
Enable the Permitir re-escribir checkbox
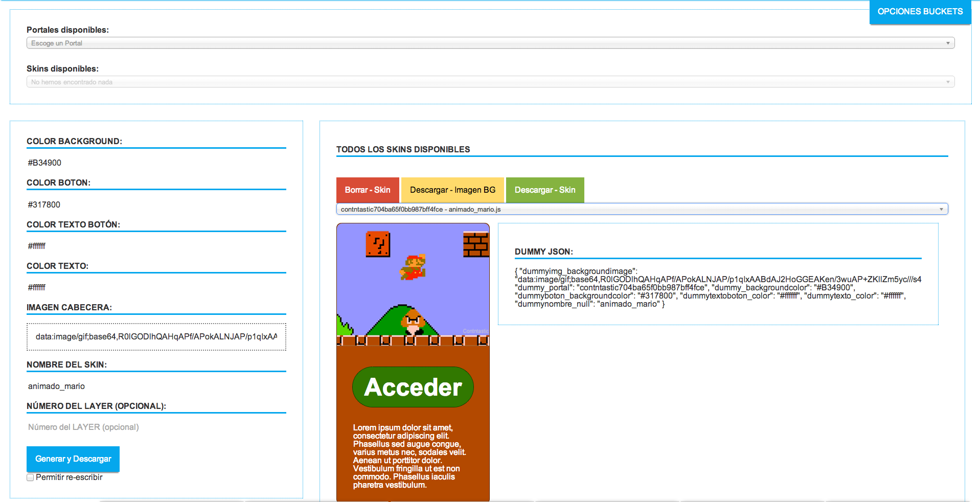tap(30, 477)
